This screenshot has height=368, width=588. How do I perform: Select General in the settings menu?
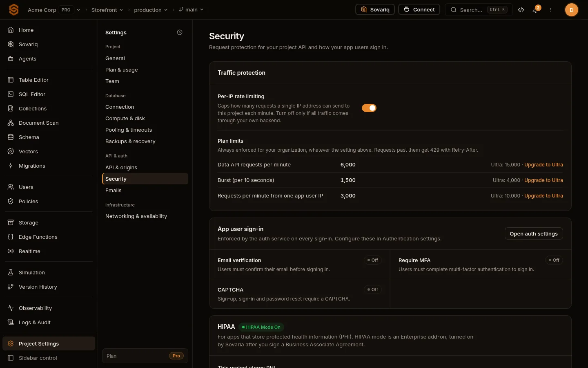[x=145, y=58]
